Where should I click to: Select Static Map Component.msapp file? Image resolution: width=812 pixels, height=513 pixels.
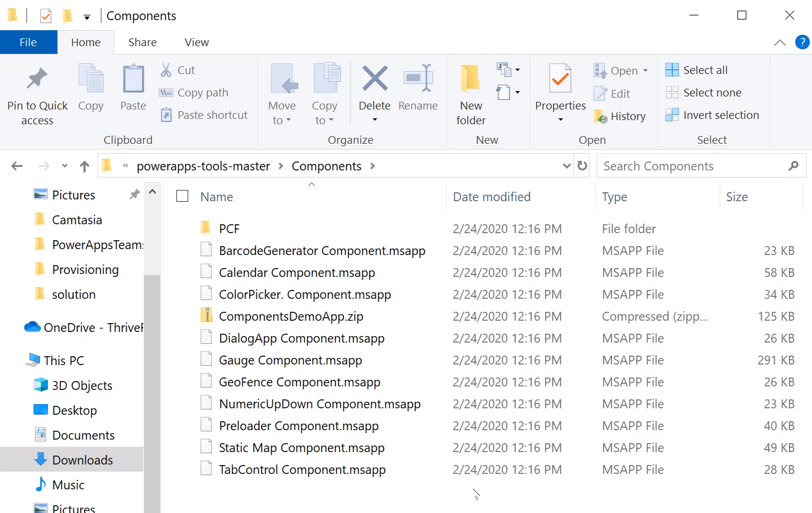click(x=302, y=447)
